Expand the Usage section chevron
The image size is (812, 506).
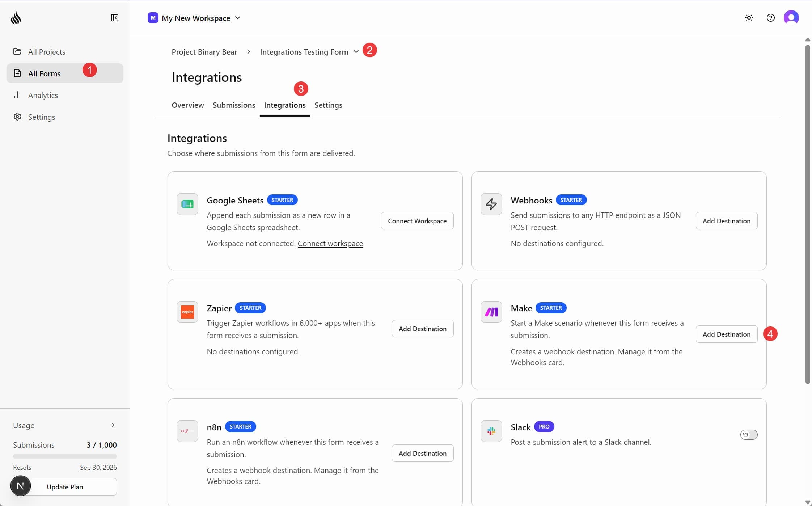113,425
